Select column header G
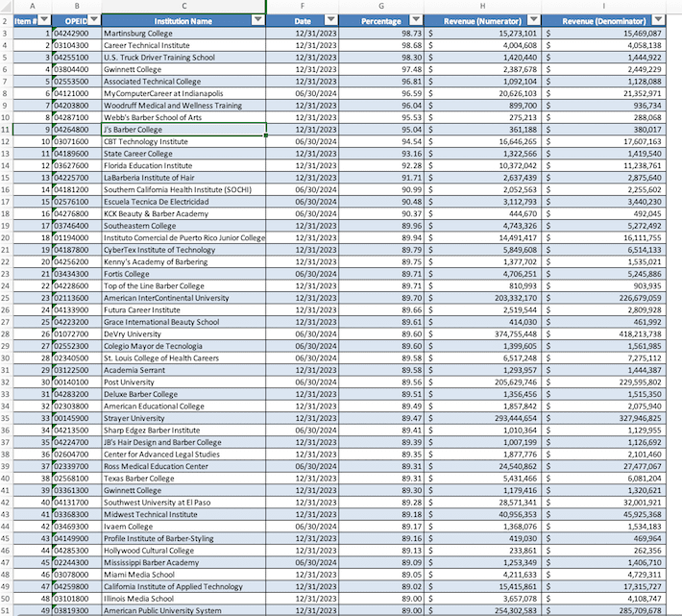 click(381, 6)
